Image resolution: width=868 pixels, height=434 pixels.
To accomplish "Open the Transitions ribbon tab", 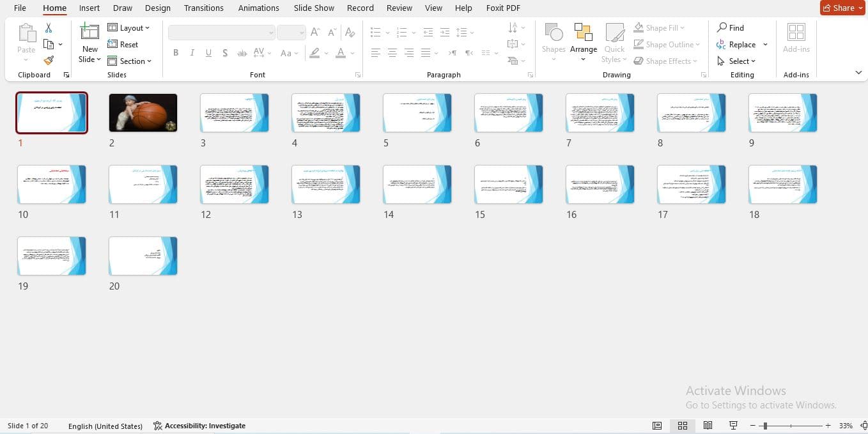I will pyautogui.click(x=203, y=8).
